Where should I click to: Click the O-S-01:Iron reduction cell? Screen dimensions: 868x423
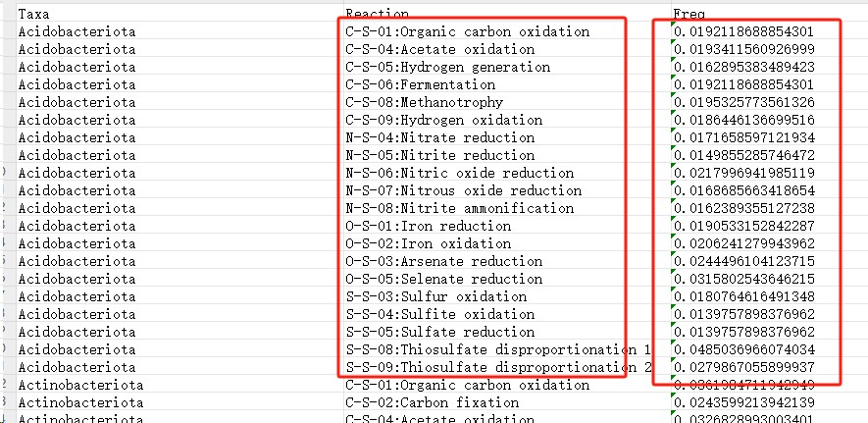[428, 226]
